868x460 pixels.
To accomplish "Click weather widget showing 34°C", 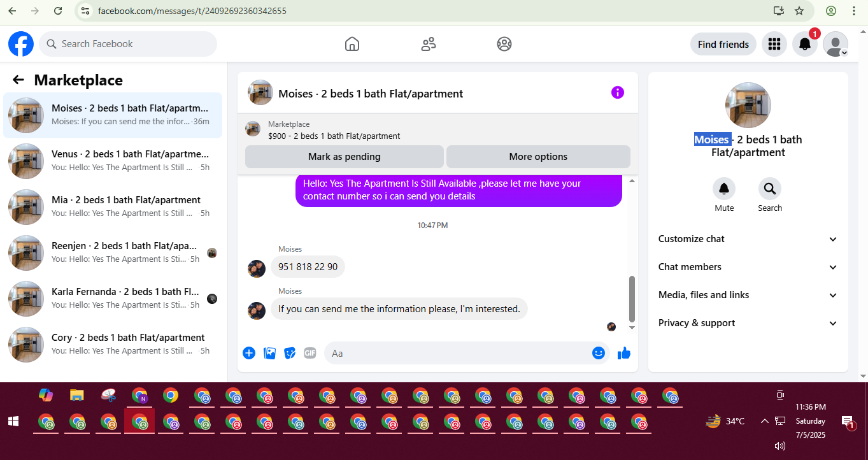I will pos(725,421).
